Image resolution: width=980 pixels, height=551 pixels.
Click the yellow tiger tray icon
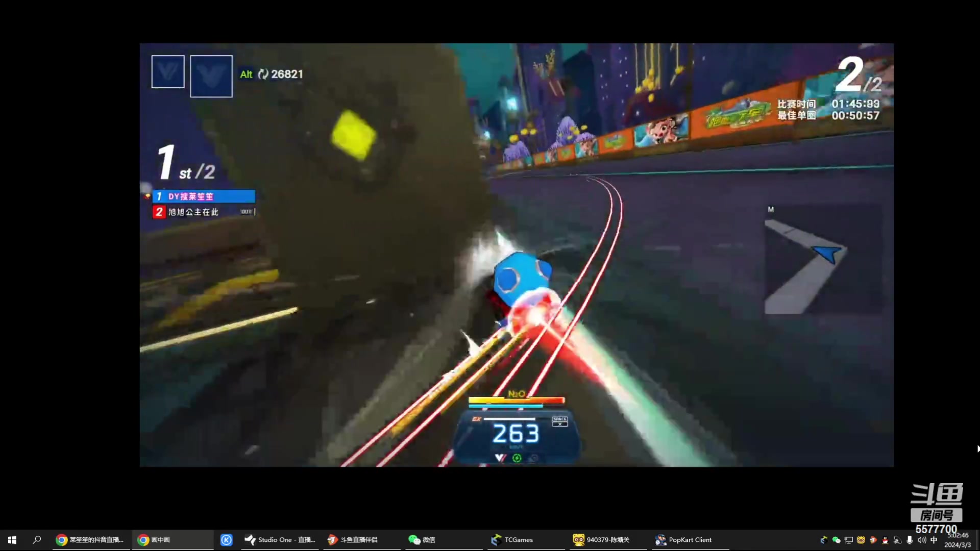click(861, 540)
